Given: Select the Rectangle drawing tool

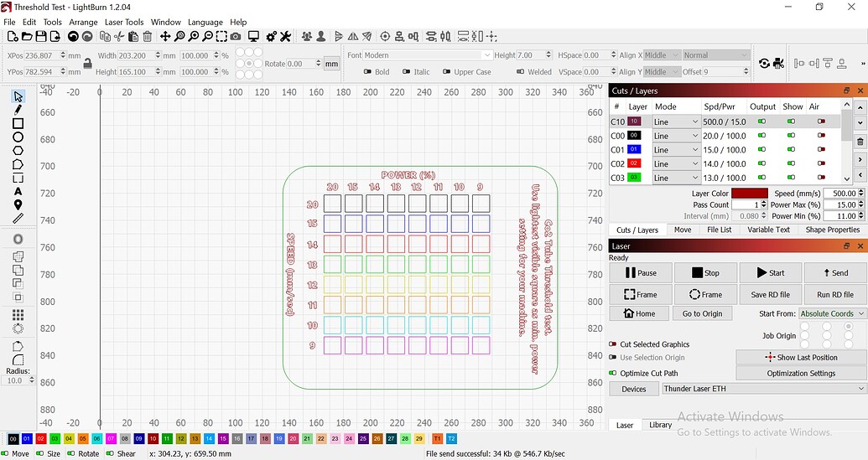Looking at the screenshot, I should pos(18,123).
